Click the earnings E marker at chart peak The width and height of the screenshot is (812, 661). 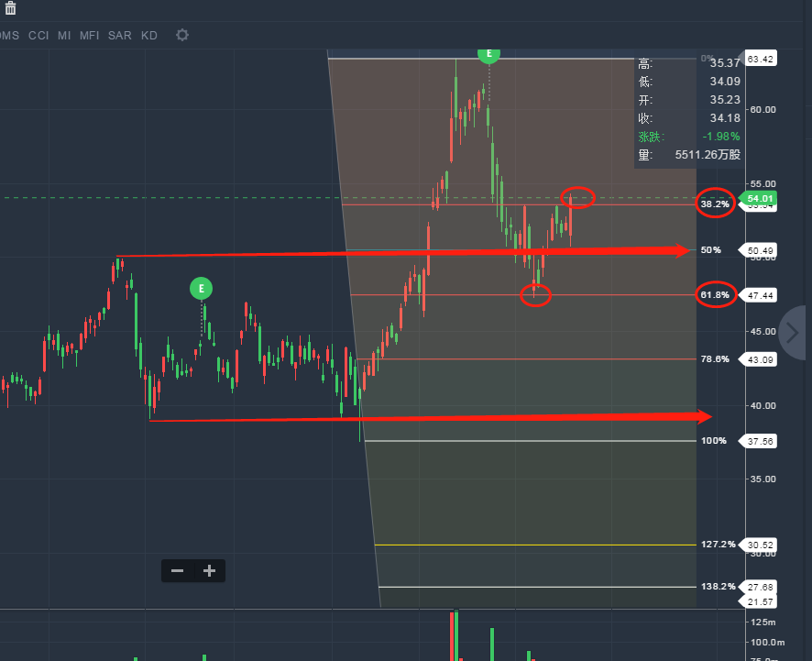point(488,53)
